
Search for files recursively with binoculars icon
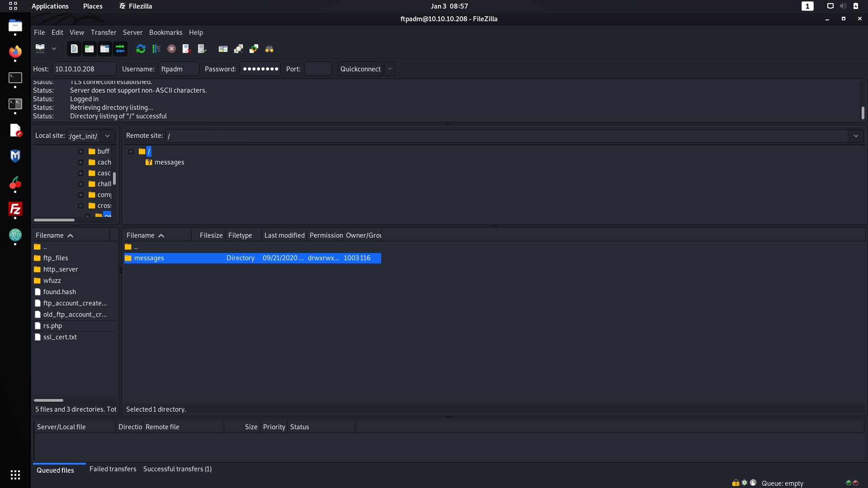pos(269,49)
